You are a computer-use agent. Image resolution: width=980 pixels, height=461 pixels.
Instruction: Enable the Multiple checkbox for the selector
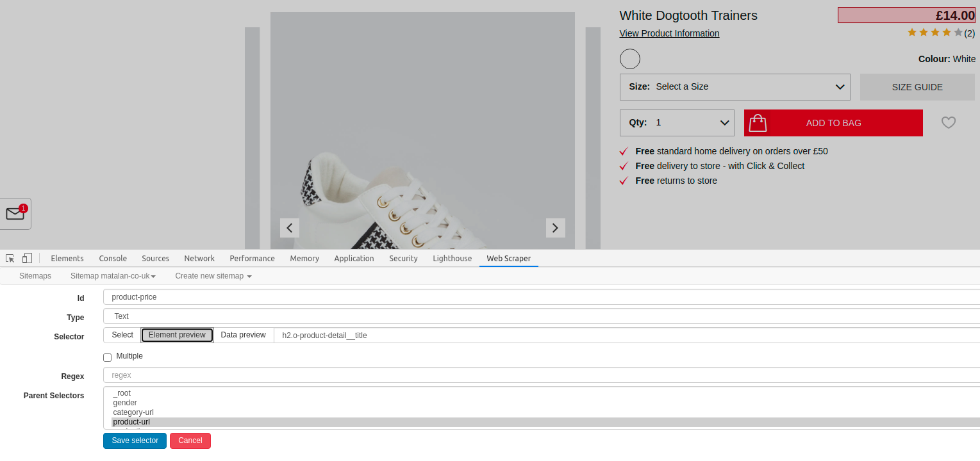coord(107,357)
